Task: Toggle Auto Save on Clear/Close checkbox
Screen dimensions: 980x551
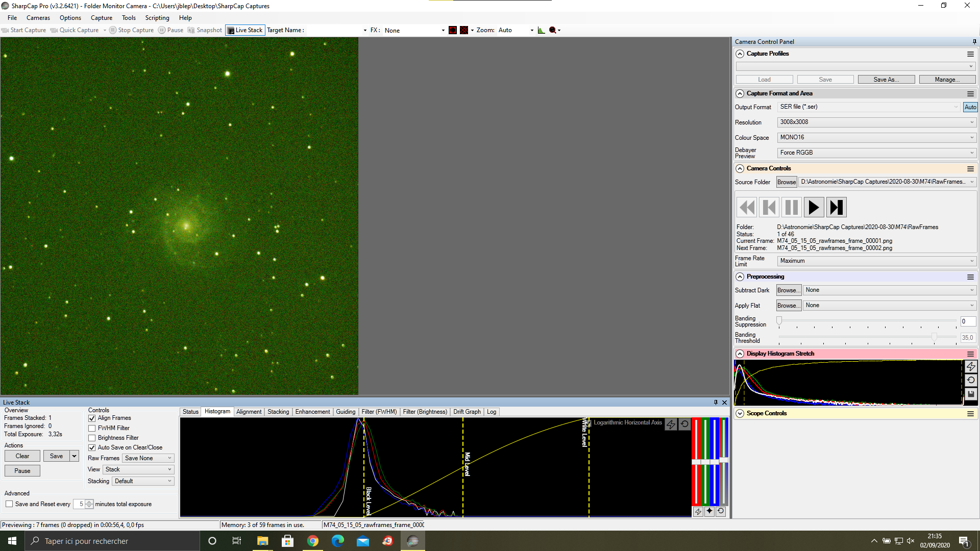Action: pos(92,448)
